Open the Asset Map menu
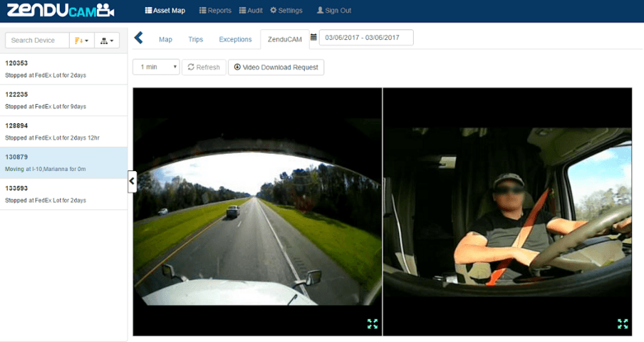Image resolution: width=644 pixels, height=342 pixels. pyautogui.click(x=165, y=11)
